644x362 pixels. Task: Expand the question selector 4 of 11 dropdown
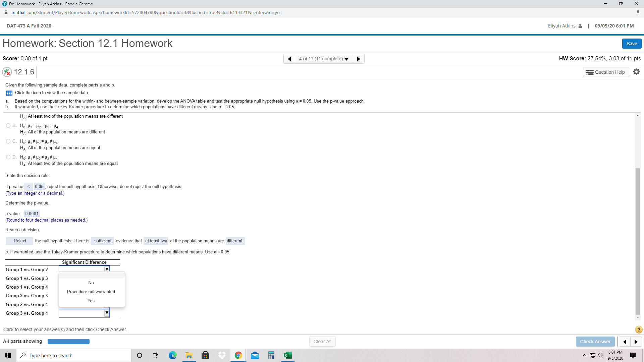[324, 59]
